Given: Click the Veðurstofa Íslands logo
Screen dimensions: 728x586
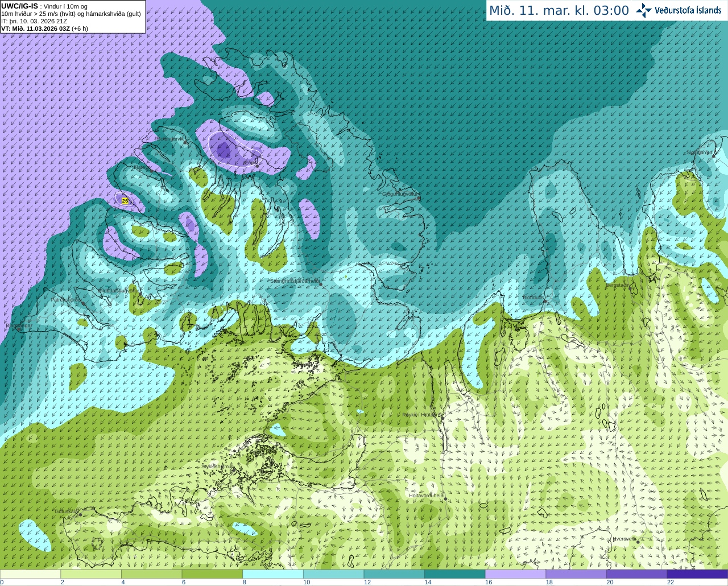Looking at the screenshot, I should [x=679, y=10].
